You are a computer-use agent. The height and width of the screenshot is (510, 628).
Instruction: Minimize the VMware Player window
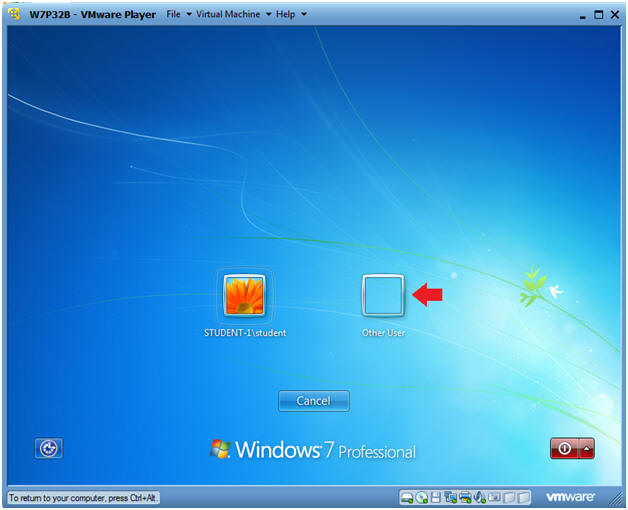click(583, 17)
